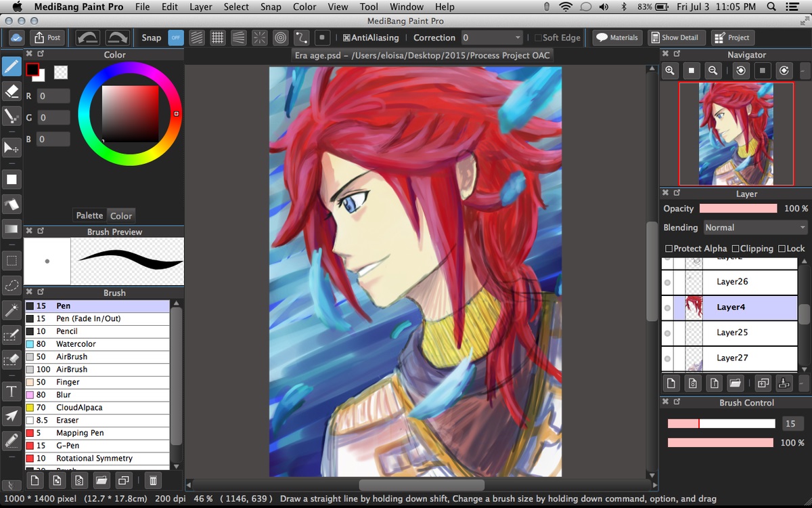Screen dimensions: 812x508
Task: Open layer folder icon in Layer panel
Action: 735,383
